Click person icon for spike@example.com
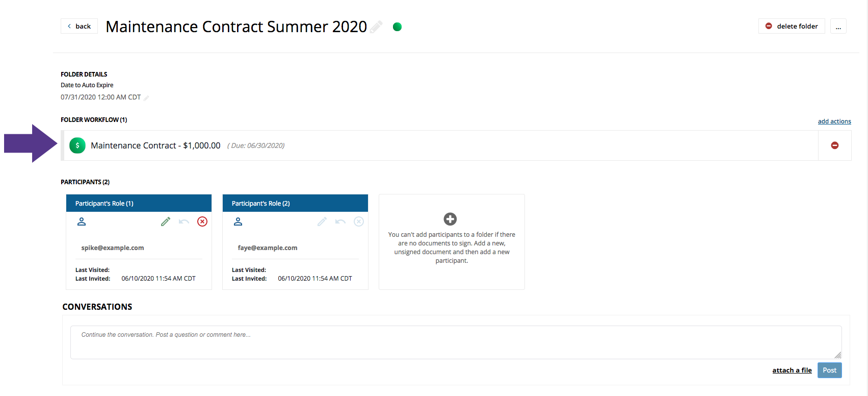Screen dimensions: 868x396 point(82,221)
